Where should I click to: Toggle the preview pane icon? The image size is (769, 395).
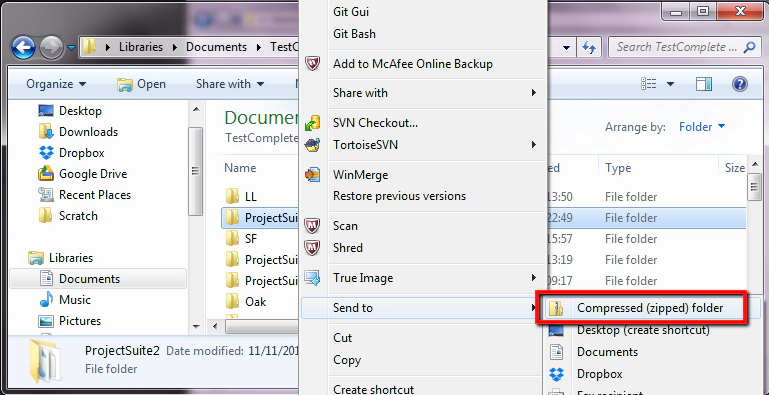(x=704, y=84)
